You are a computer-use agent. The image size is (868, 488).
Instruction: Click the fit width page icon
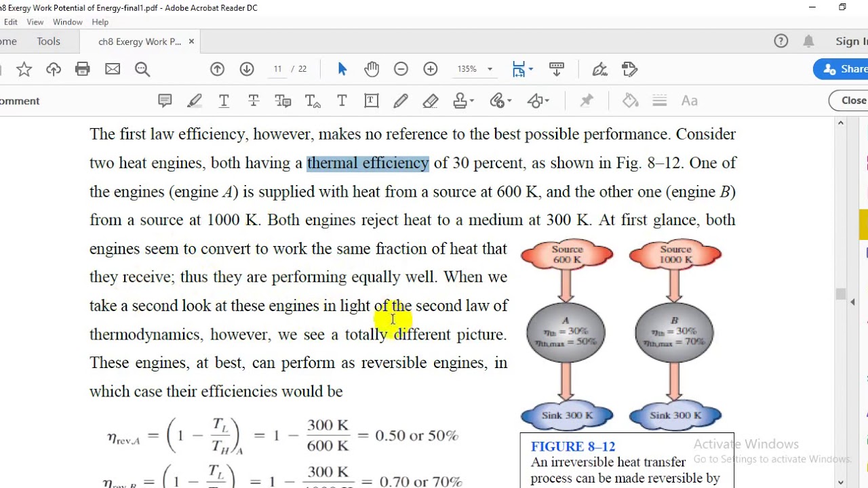[x=519, y=69]
